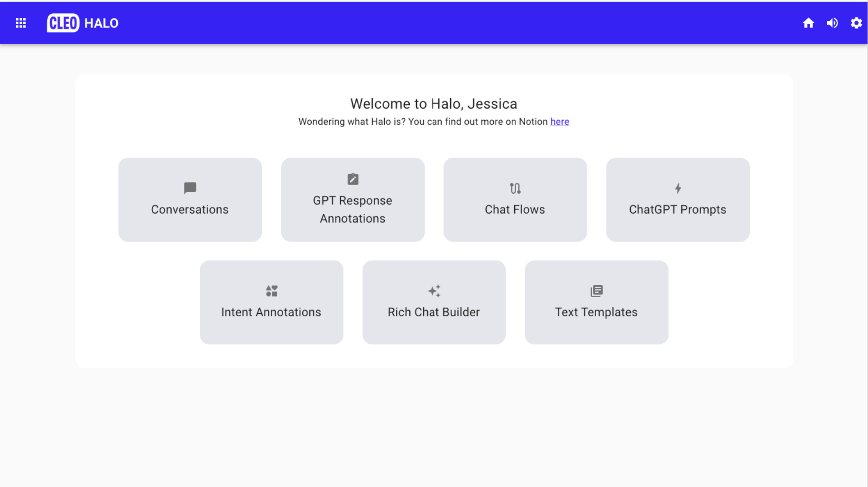The height and width of the screenshot is (487, 868).
Task: Click the Chat Flows branching icon
Action: 515,188
